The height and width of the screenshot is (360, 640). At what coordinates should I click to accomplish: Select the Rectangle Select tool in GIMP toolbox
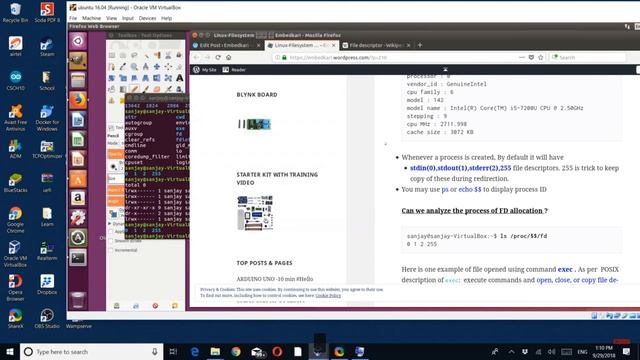[x=112, y=55]
